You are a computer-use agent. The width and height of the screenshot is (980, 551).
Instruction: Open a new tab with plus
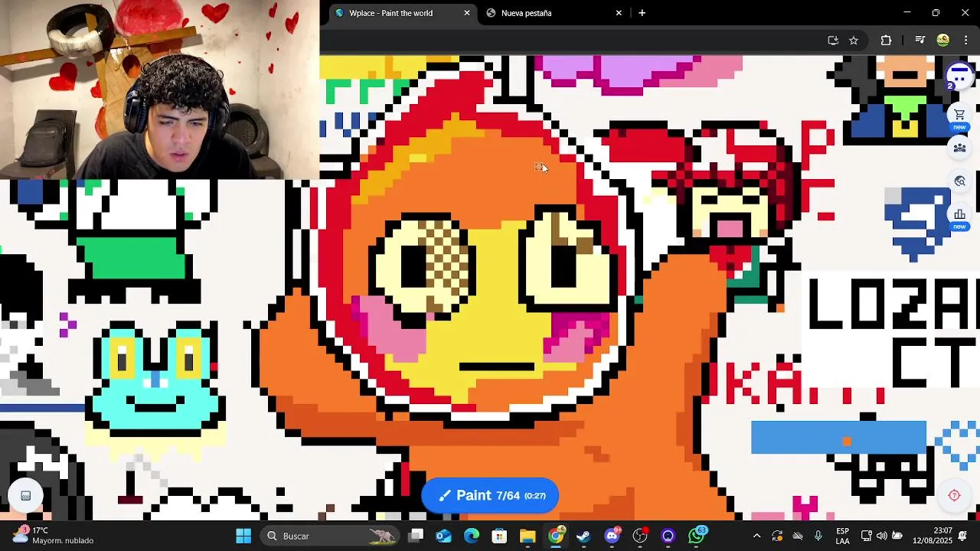642,13
